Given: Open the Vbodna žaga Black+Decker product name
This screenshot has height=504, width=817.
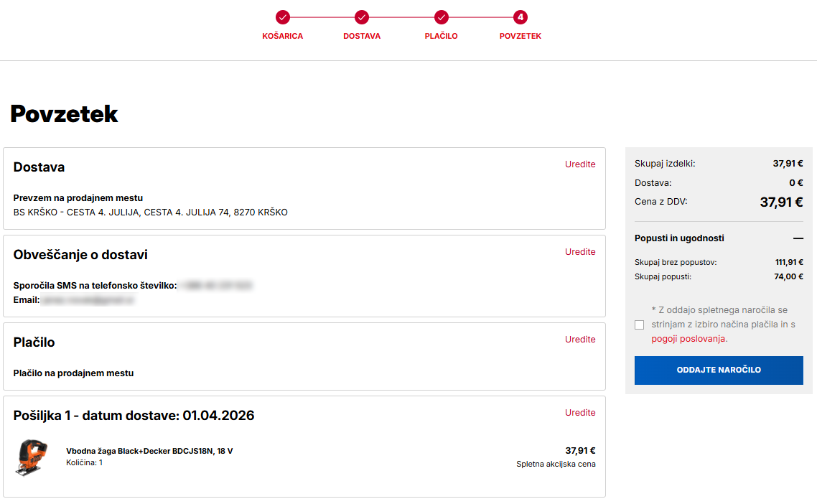Looking at the screenshot, I should (149, 451).
